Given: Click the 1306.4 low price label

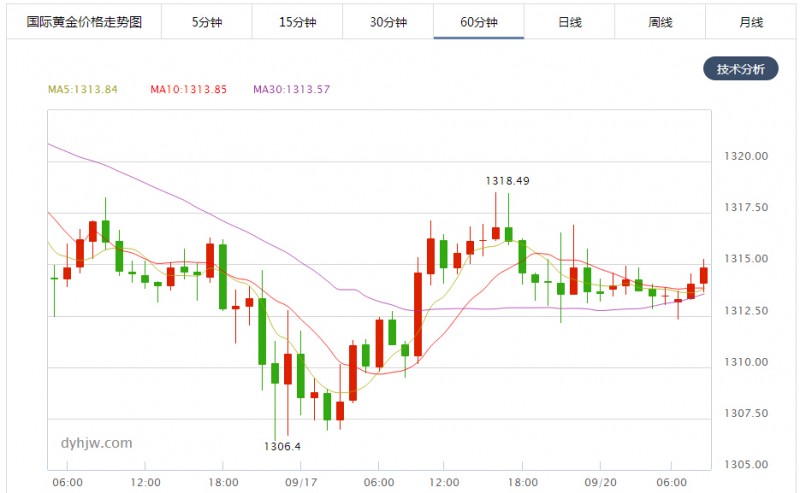Looking at the screenshot, I should click(282, 447).
